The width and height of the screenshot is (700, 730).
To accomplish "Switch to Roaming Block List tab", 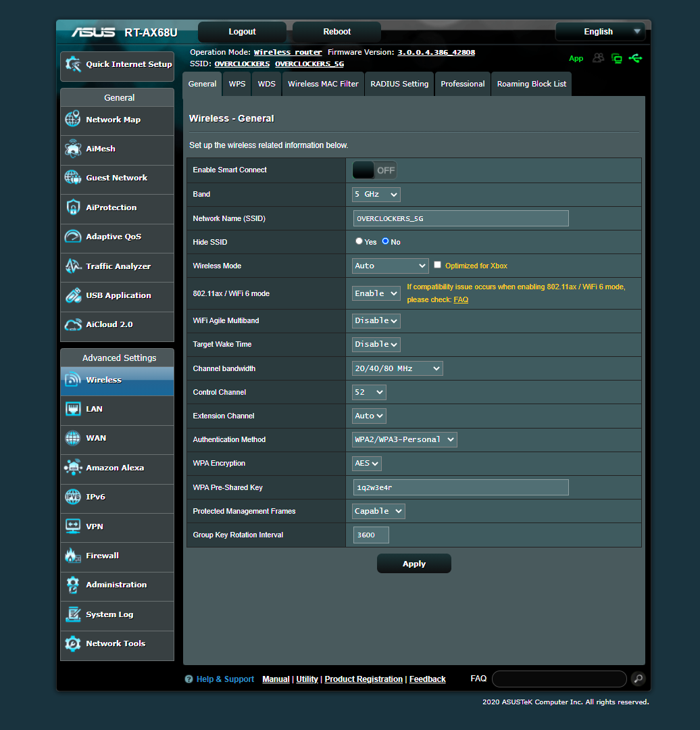I will click(x=532, y=84).
